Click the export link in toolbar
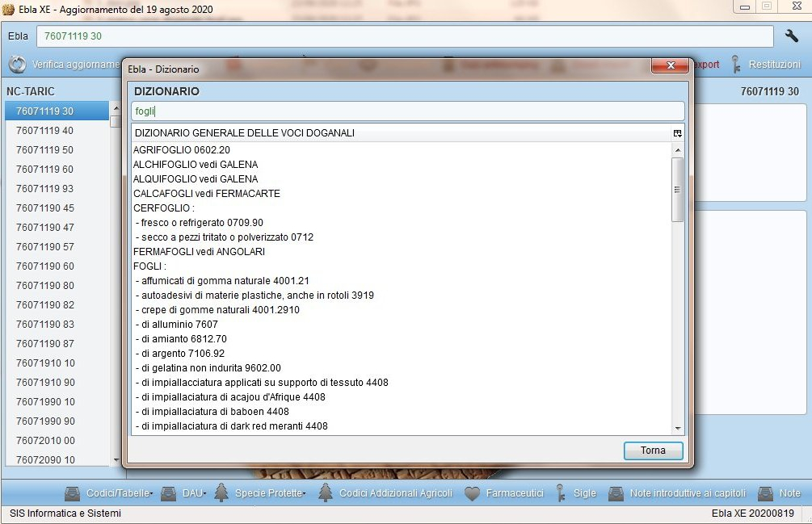The width and height of the screenshot is (812, 524). (706, 65)
